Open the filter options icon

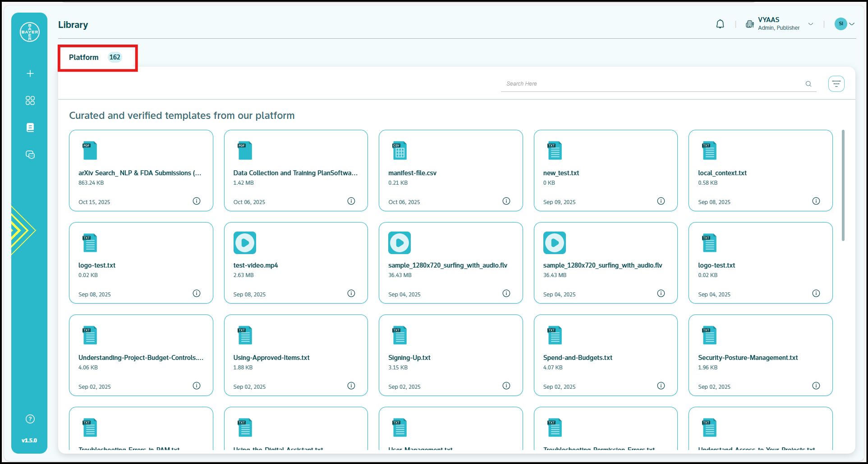(836, 84)
